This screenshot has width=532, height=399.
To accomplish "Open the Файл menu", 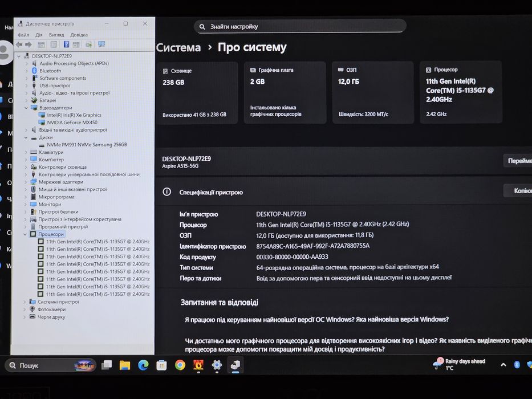I will click(23, 35).
